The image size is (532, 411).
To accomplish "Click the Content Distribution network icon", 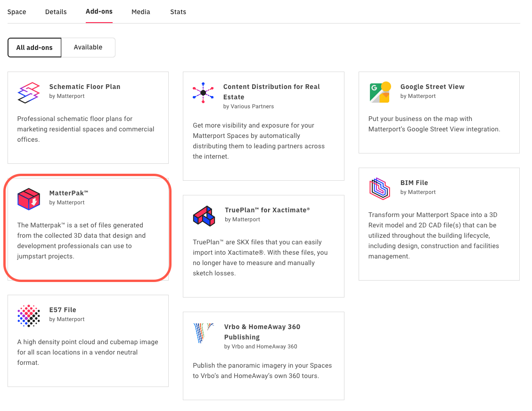I will 204,93.
